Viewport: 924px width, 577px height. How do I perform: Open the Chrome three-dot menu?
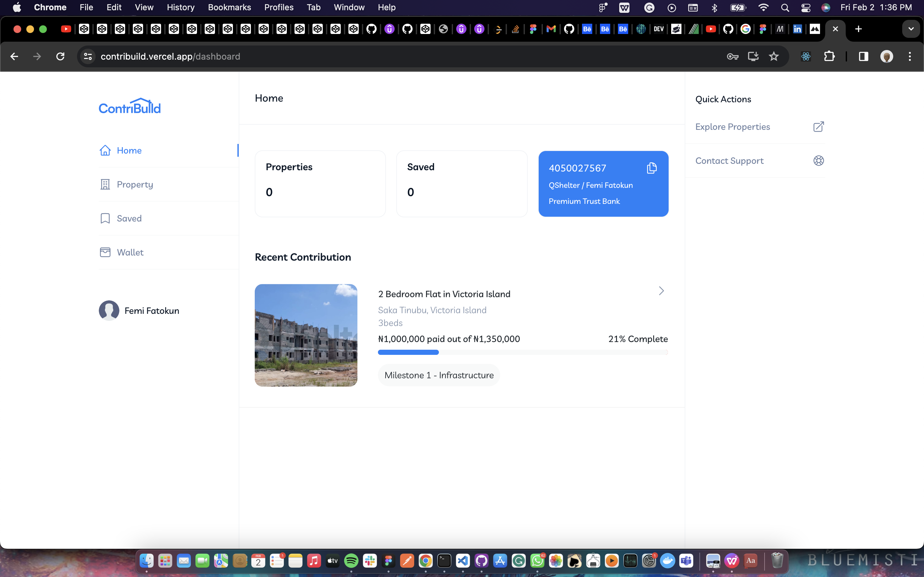click(x=910, y=56)
